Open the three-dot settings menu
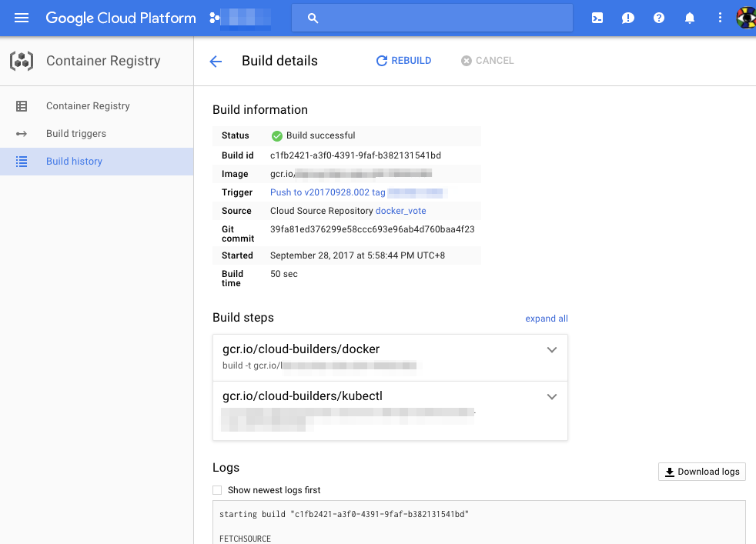This screenshot has height=544, width=756. coord(720,18)
